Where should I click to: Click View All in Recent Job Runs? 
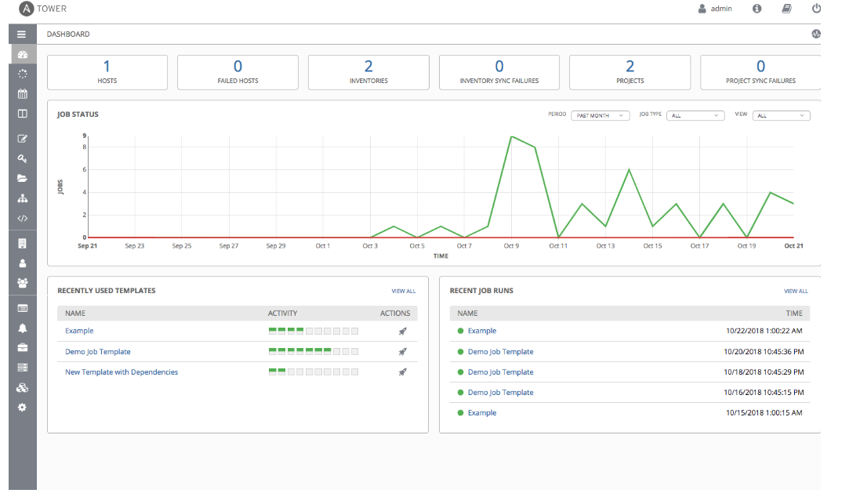coord(796,292)
